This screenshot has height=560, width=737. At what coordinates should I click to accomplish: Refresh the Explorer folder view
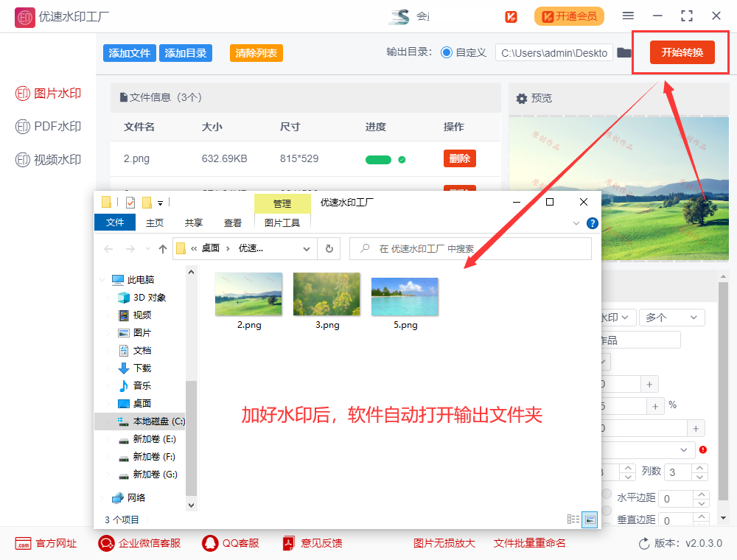click(x=329, y=249)
